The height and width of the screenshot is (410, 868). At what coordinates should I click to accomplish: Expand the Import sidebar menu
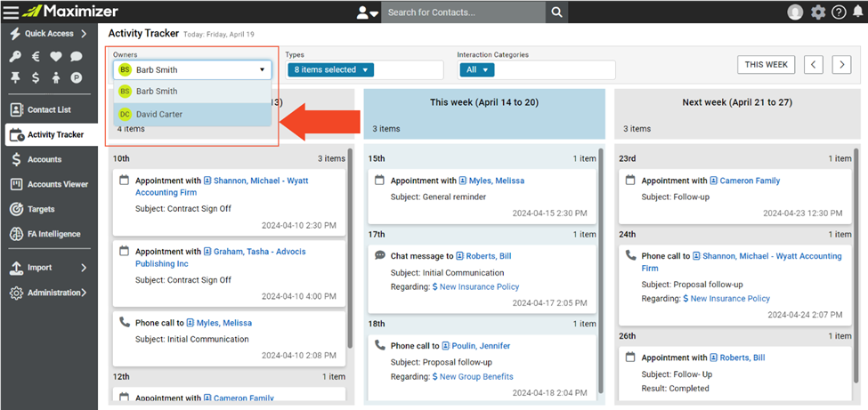49,268
